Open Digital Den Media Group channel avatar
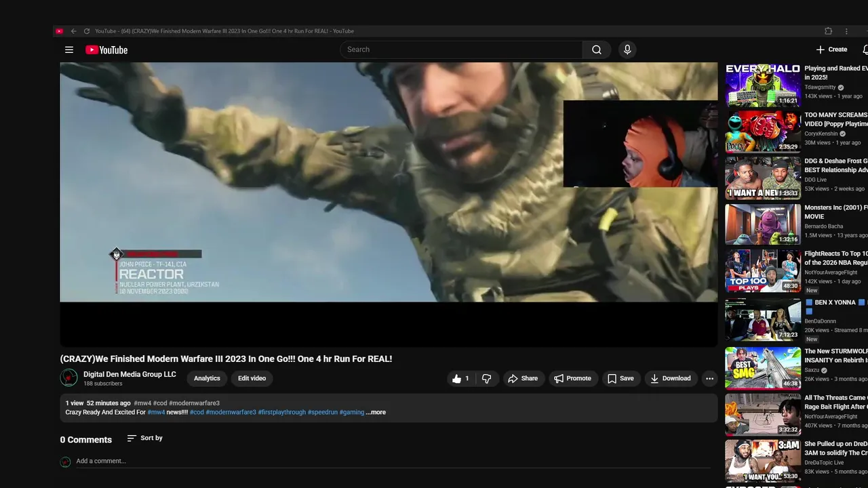 pyautogui.click(x=68, y=378)
